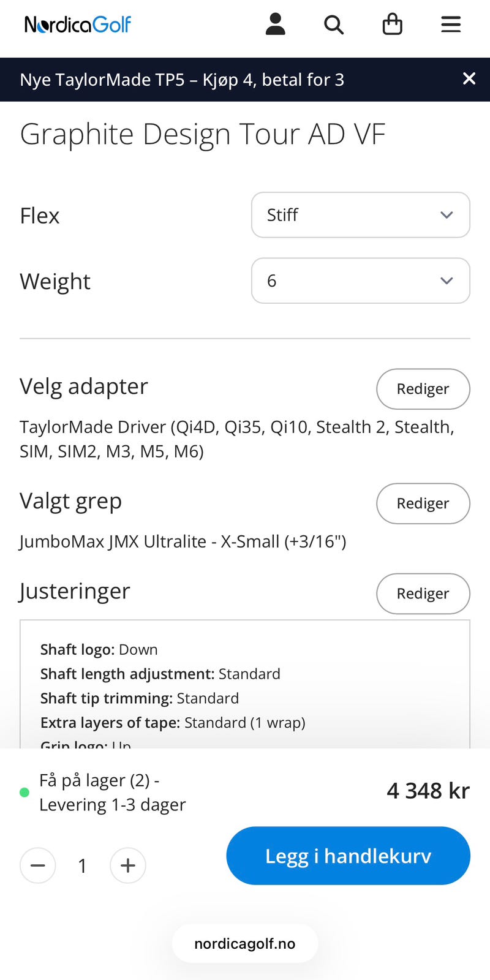Increase quantity with the plus button

point(128,865)
